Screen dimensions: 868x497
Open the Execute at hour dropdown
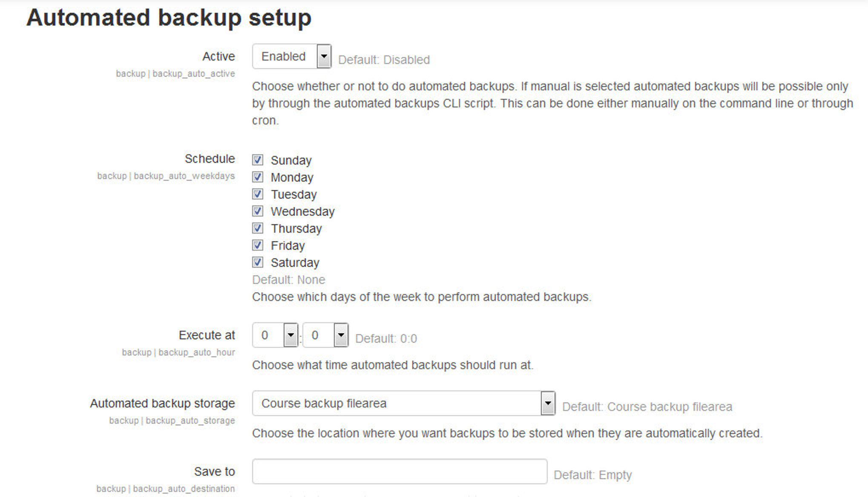pos(275,335)
